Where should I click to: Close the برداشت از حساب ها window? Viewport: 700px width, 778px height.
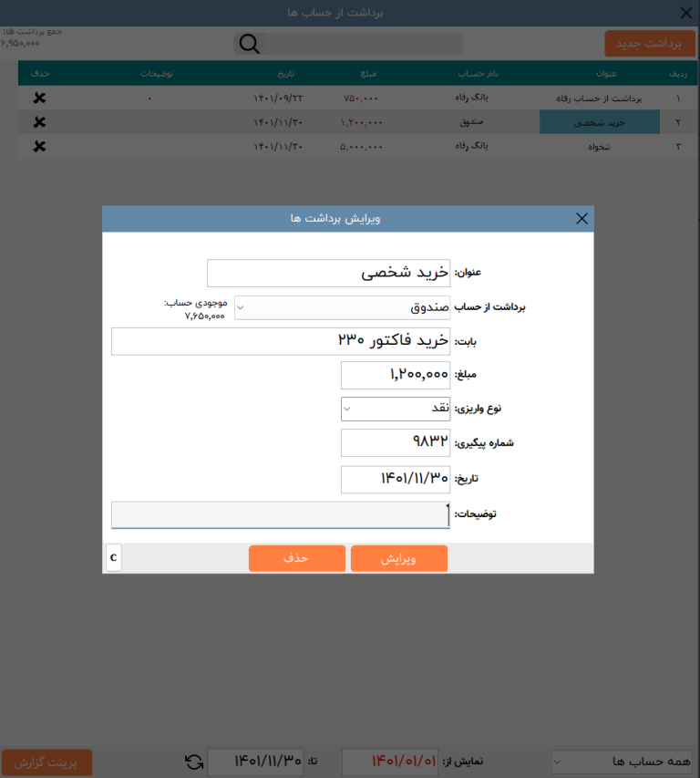click(x=686, y=13)
